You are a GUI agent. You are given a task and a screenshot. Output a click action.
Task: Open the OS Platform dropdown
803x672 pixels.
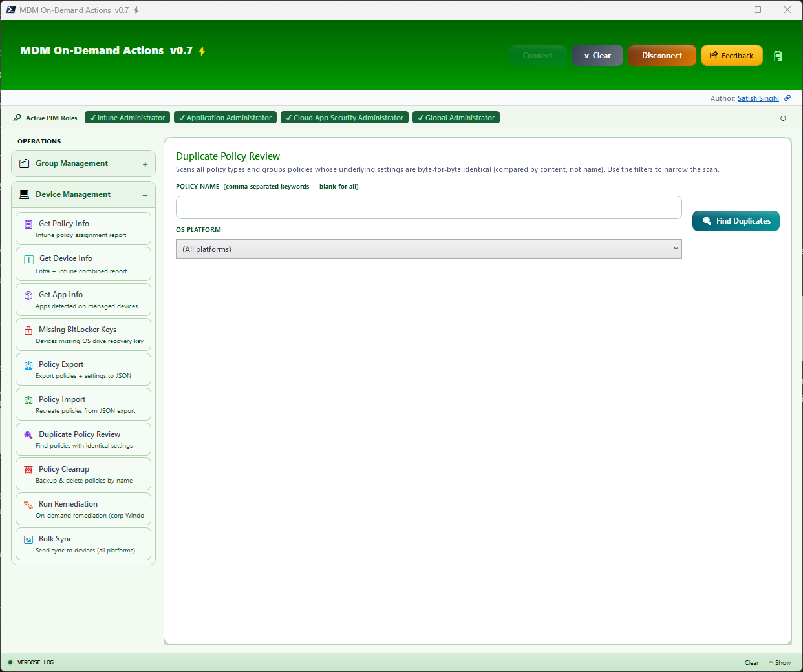tap(429, 249)
